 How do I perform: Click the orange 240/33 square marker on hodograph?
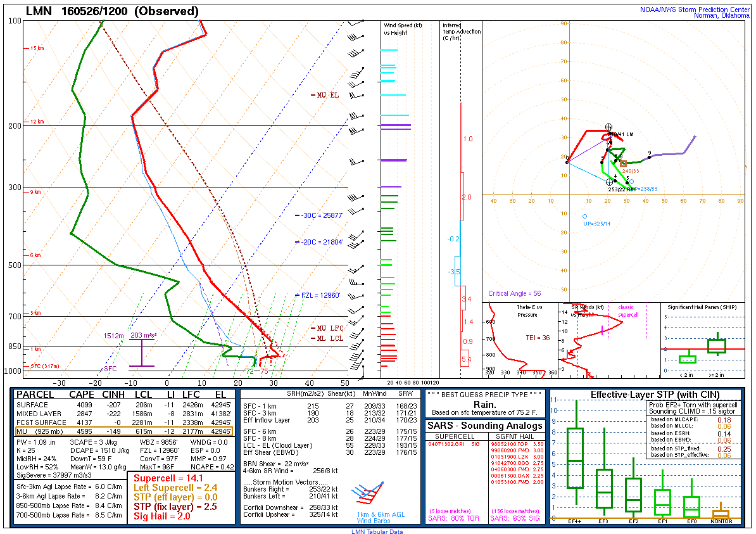623,163
